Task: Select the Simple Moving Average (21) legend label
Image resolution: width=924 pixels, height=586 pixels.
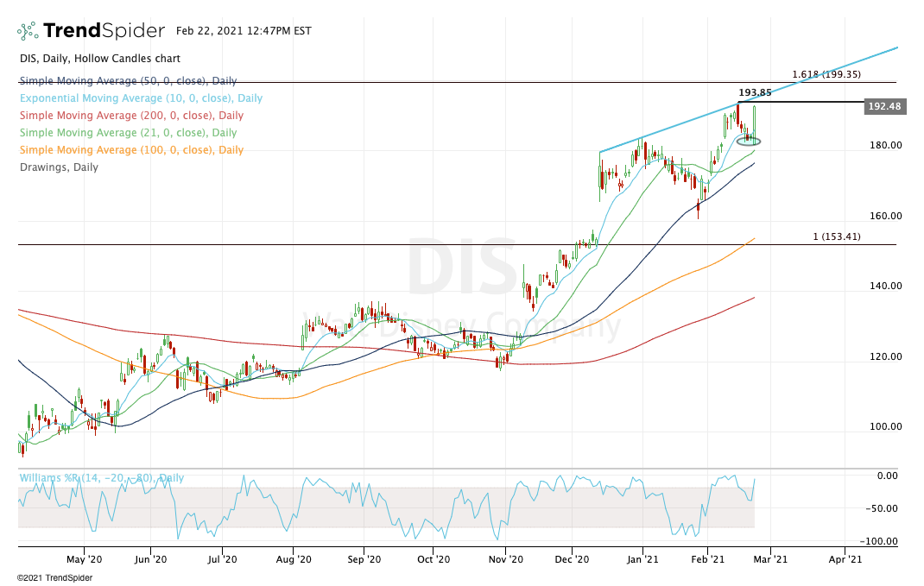Action: pyautogui.click(x=129, y=133)
